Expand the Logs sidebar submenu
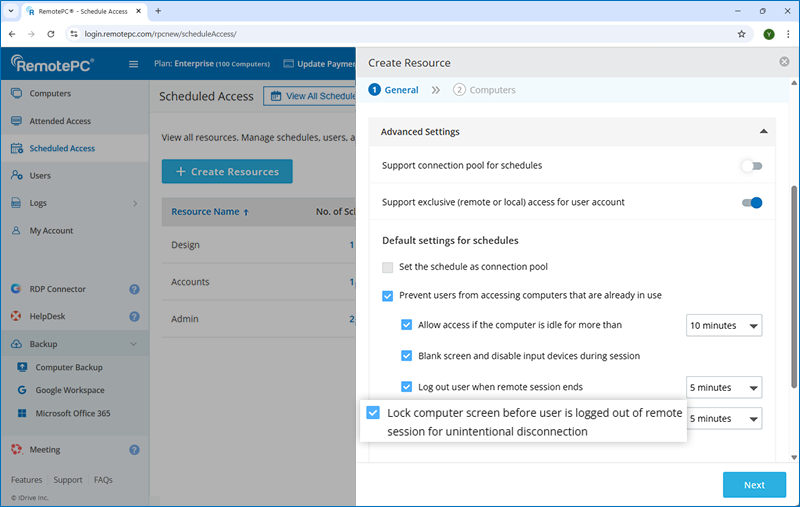800x507 pixels. (x=134, y=203)
